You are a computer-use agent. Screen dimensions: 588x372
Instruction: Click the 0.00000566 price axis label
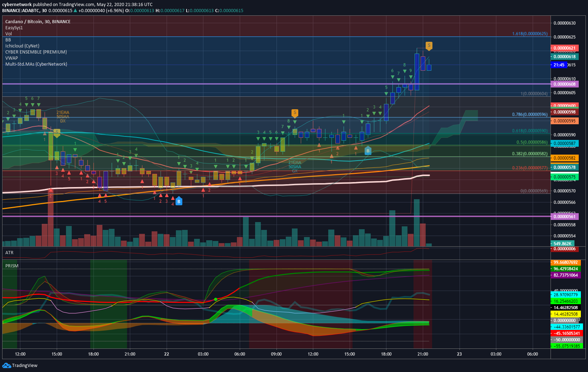pos(565,202)
